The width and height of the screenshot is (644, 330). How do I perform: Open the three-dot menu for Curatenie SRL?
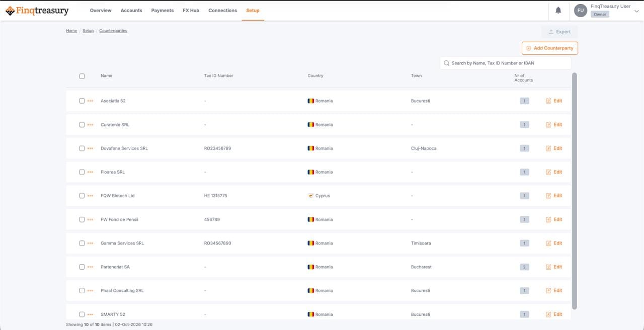click(x=91, y=125)
